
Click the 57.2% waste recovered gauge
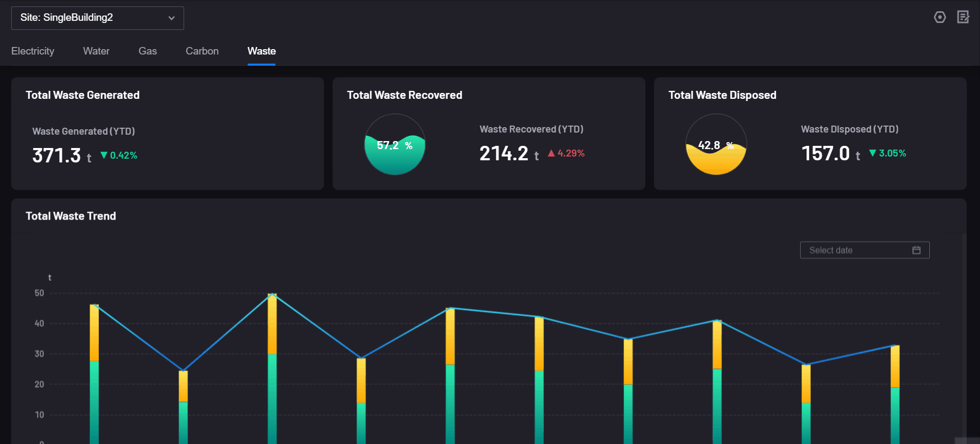[395, 144]
